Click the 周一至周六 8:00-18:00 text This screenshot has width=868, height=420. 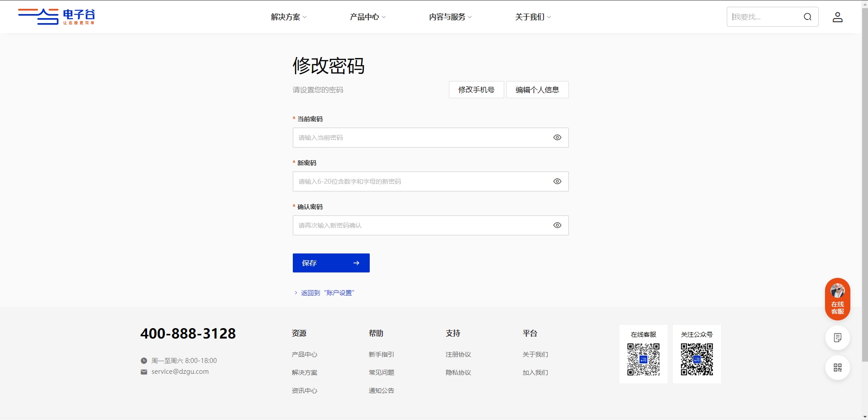tap(184, 361)
